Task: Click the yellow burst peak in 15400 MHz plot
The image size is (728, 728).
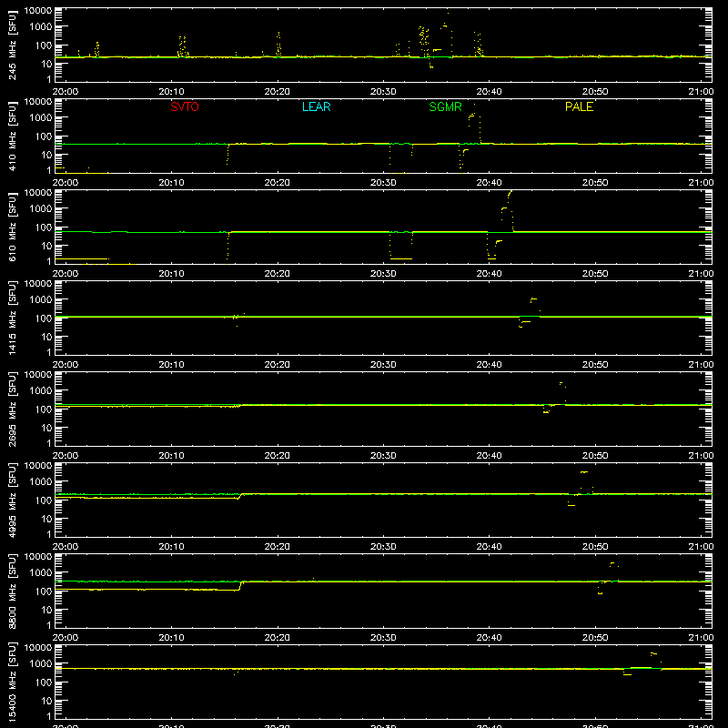Action: [653, 653]
